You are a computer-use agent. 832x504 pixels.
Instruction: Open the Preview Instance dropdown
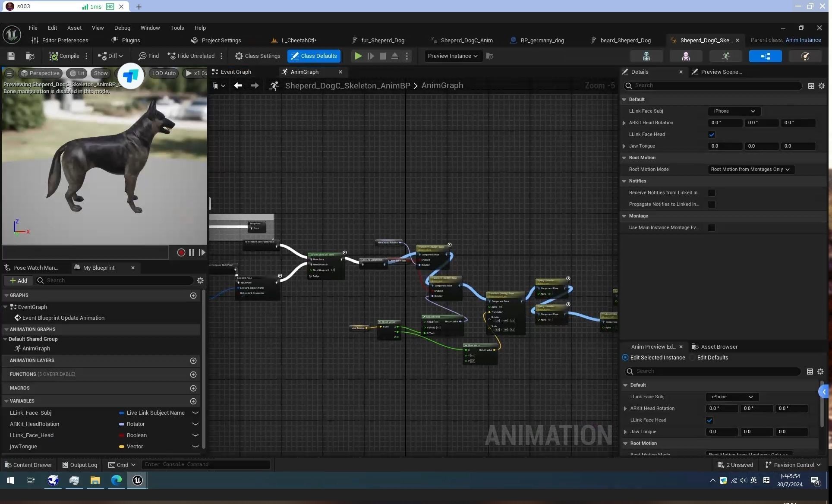tap(452, 56)
